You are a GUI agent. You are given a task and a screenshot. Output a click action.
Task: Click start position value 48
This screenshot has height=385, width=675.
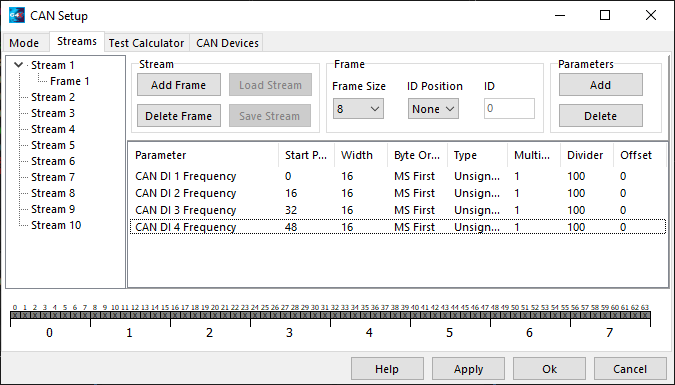[291, 227]
